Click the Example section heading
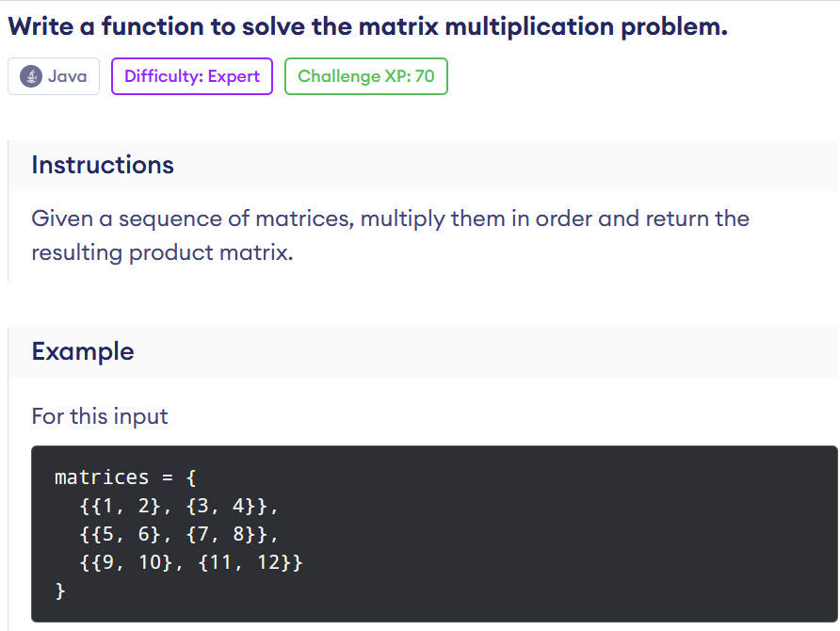Image resolution: width=840 pixels, height=631 pixels. click(x=83, y=351)
